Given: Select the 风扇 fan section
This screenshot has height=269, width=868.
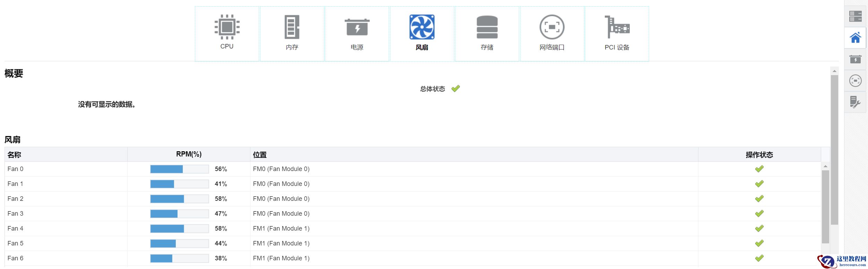Looking at the screenshot, I should (x=422, y=34).
